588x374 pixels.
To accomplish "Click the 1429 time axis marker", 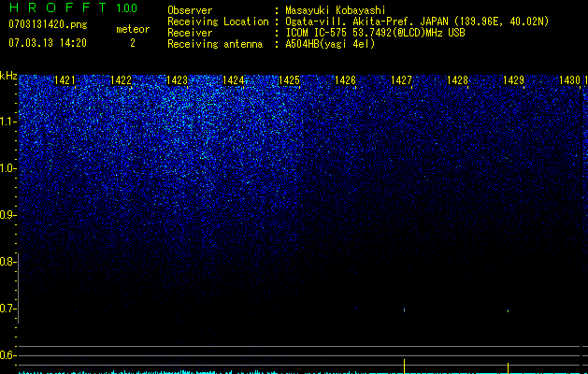I will 513,80.
